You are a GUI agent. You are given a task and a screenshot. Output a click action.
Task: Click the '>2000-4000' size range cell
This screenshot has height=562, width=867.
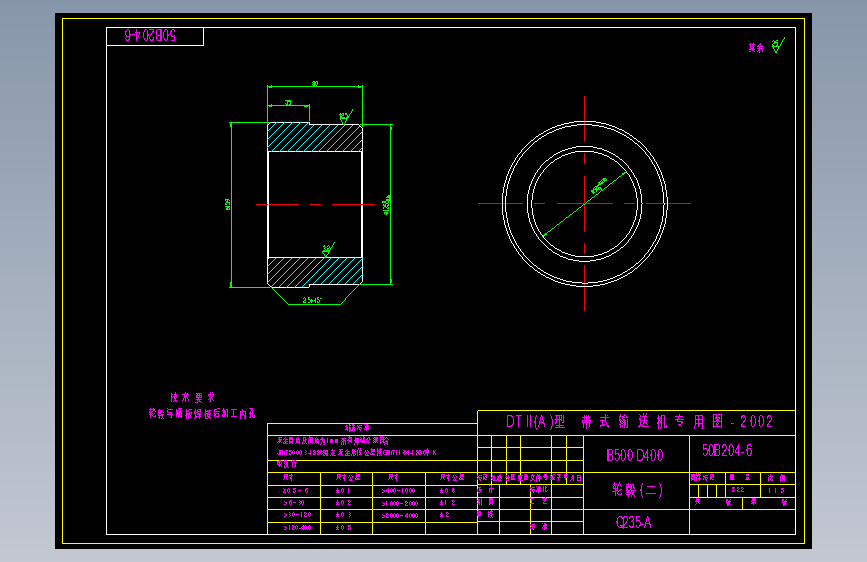(400, 516)
